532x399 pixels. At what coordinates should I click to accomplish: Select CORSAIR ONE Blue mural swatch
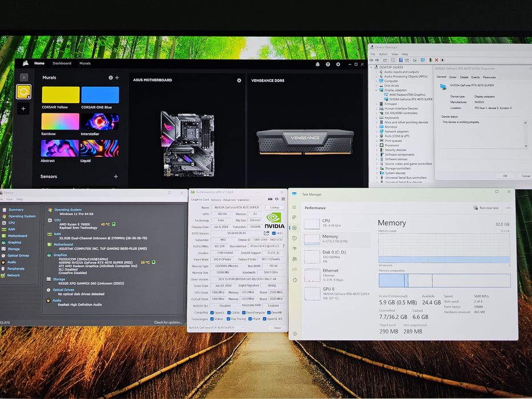click(x=100, y=95)
